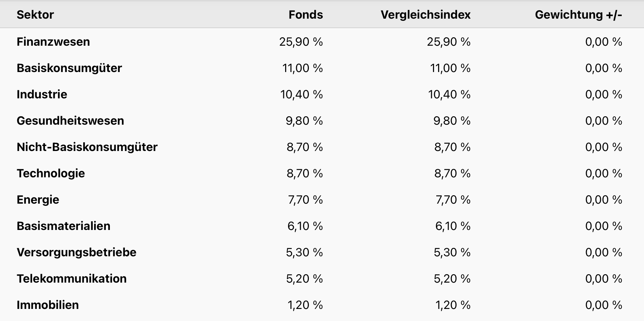Click the Basismaterialien sector label

[x=64, y=226]
